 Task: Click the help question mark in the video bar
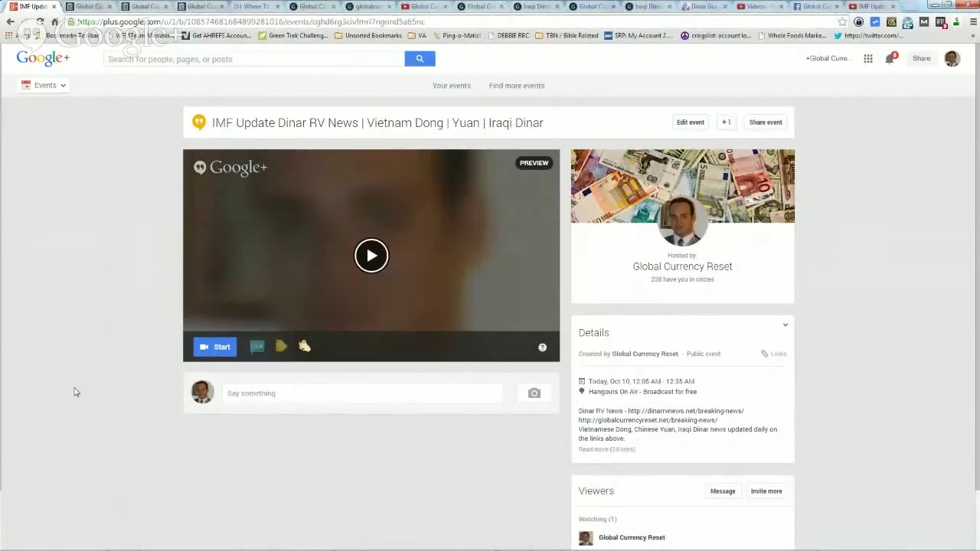coord(542,347)
